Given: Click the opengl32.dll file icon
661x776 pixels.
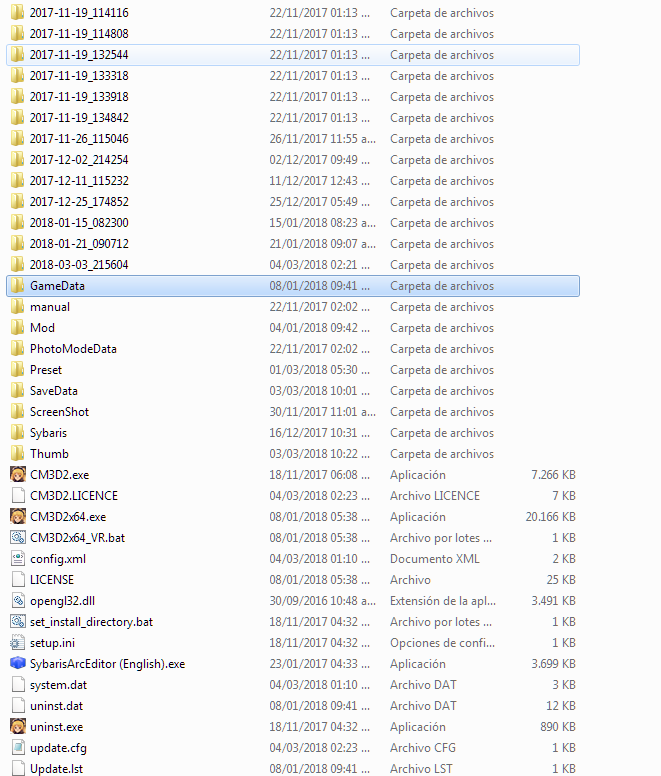Looking at the screenshot, I should coord(18,601).
